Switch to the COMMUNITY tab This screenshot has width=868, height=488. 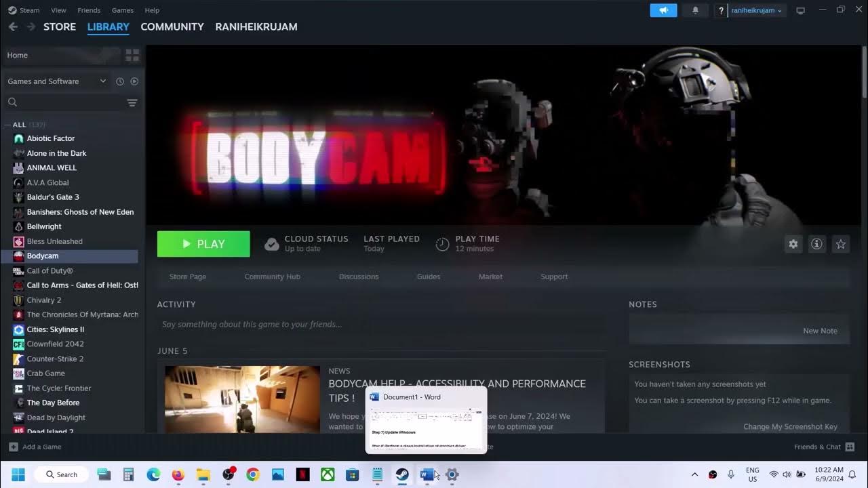[x=172, y=26]
